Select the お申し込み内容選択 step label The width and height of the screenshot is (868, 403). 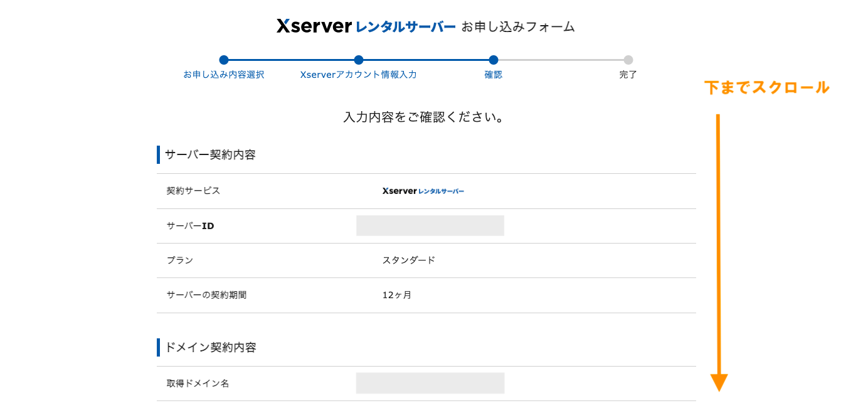[224, 75]
